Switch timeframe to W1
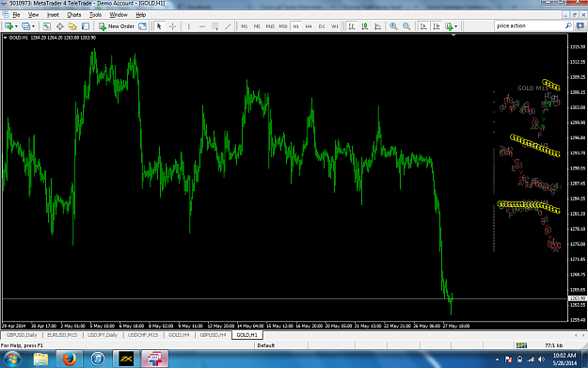 coord(335,26)
